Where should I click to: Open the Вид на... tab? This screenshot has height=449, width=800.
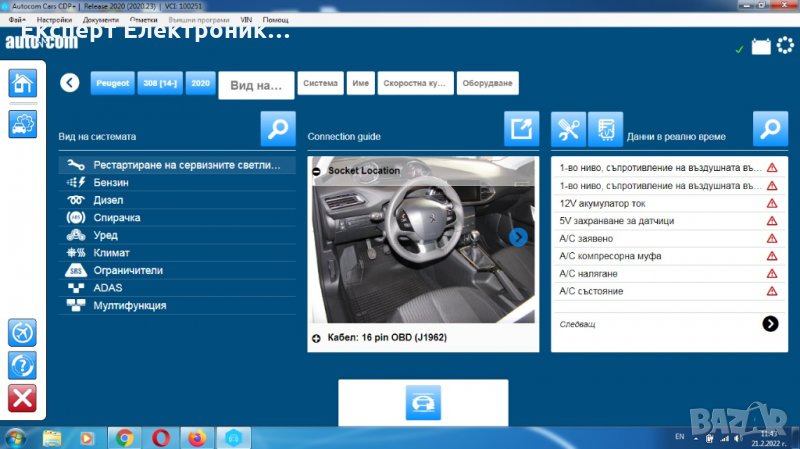(x=256, y=85)
